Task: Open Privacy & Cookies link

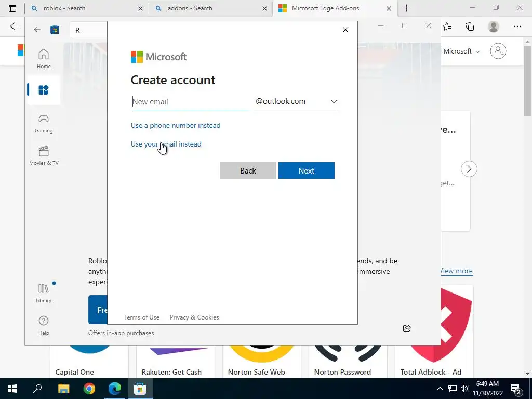Action: (194, 317)
